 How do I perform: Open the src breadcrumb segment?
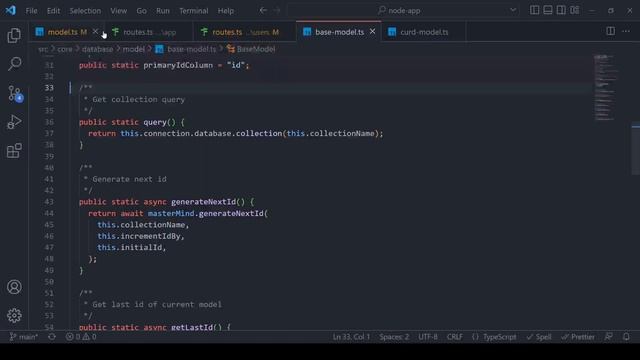coord(43,49)
